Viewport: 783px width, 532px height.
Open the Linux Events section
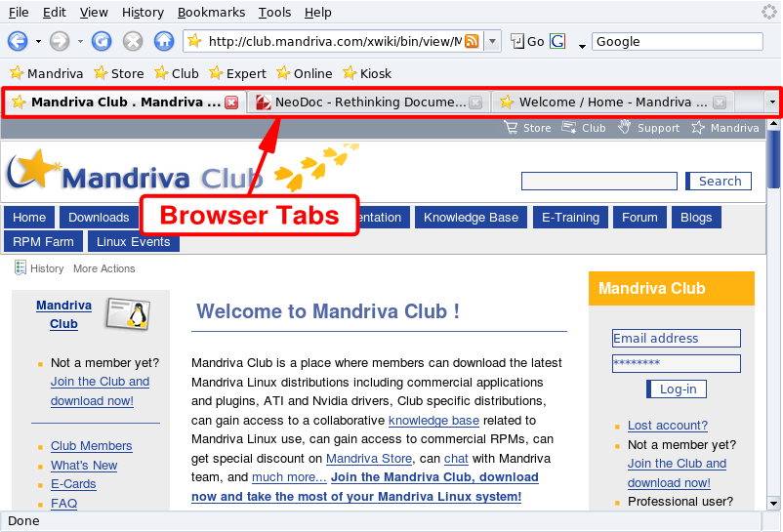134,242
